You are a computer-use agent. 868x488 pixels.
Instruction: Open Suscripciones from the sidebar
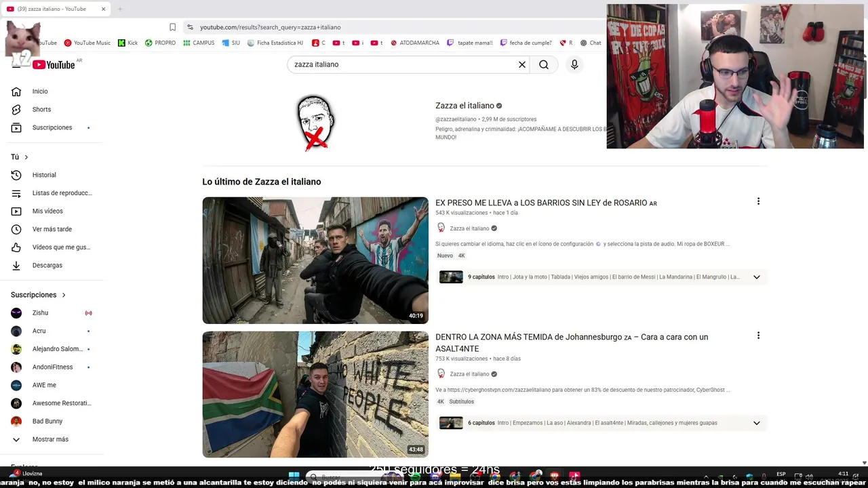coord(52,127)
